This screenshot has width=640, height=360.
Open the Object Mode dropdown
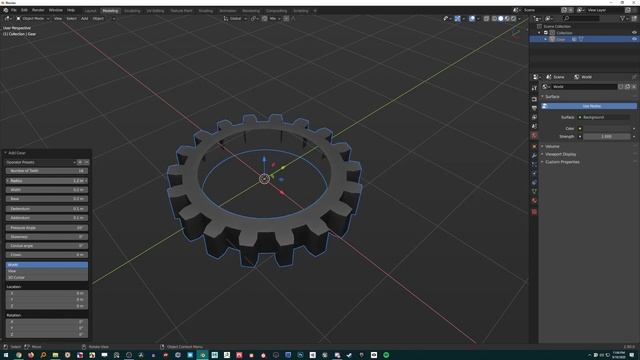click(33, 18)
